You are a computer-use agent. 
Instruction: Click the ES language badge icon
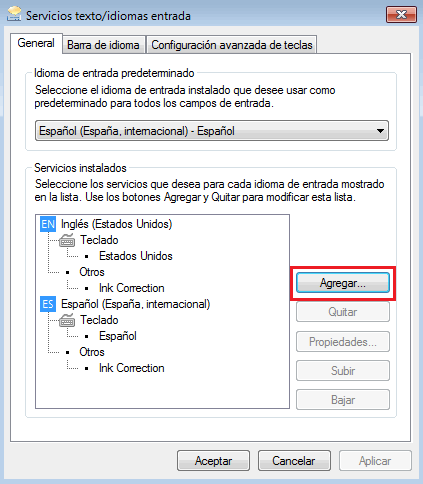tap(48, 304)
